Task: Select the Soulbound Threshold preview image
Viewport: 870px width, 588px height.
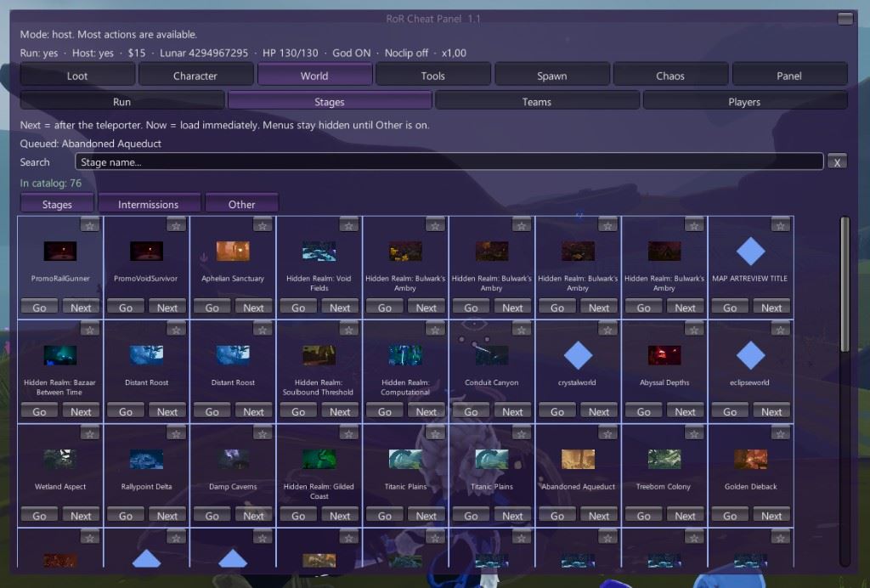Action: pos(319,355)
